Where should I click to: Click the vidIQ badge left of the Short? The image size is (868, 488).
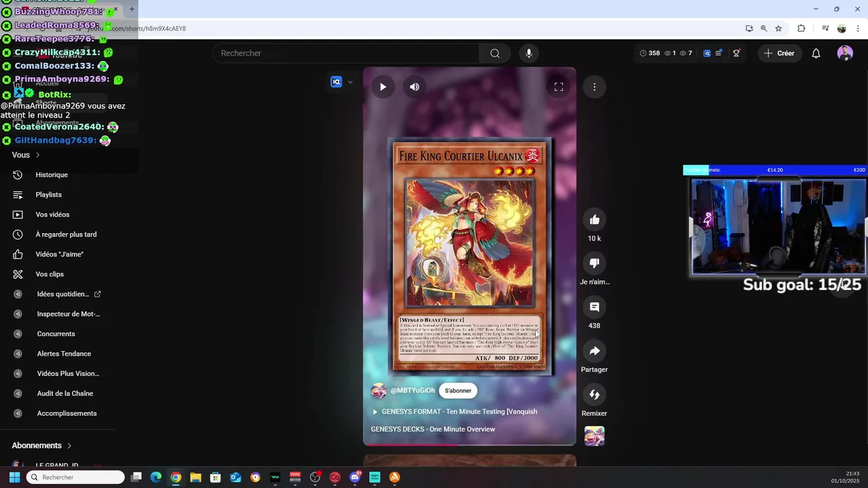336,82
